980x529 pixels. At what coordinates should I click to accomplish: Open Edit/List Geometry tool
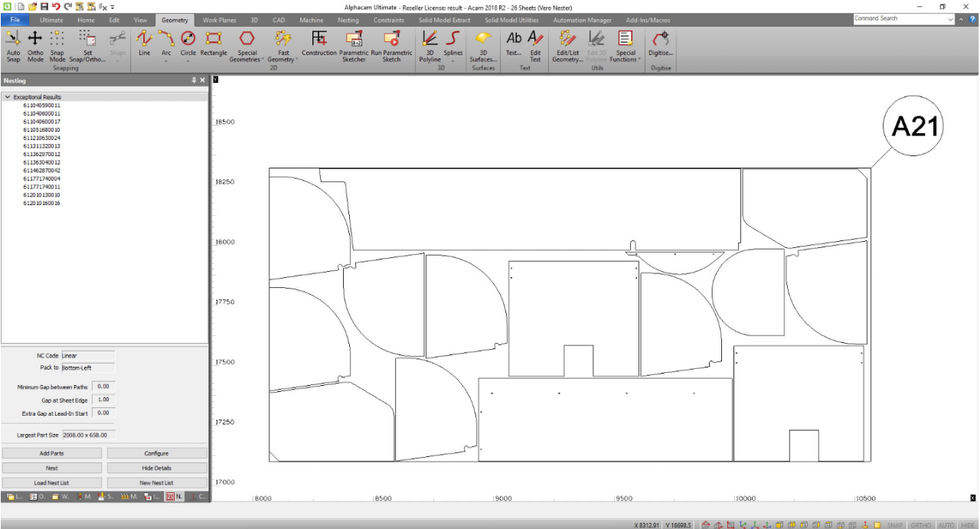(x=567, y=46)
